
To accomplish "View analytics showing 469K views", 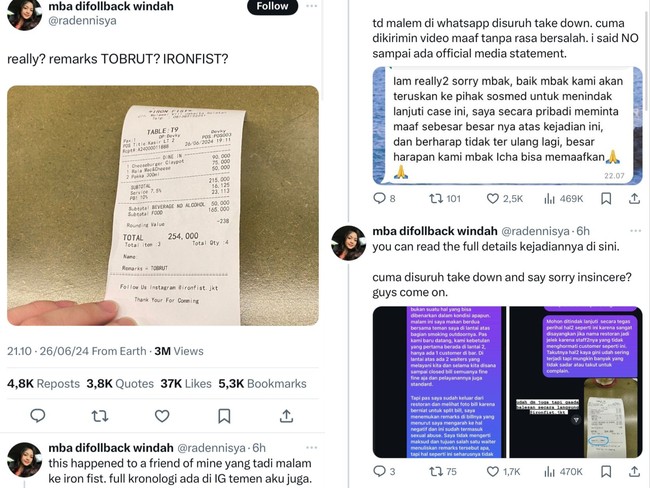I will click(563, 199).
